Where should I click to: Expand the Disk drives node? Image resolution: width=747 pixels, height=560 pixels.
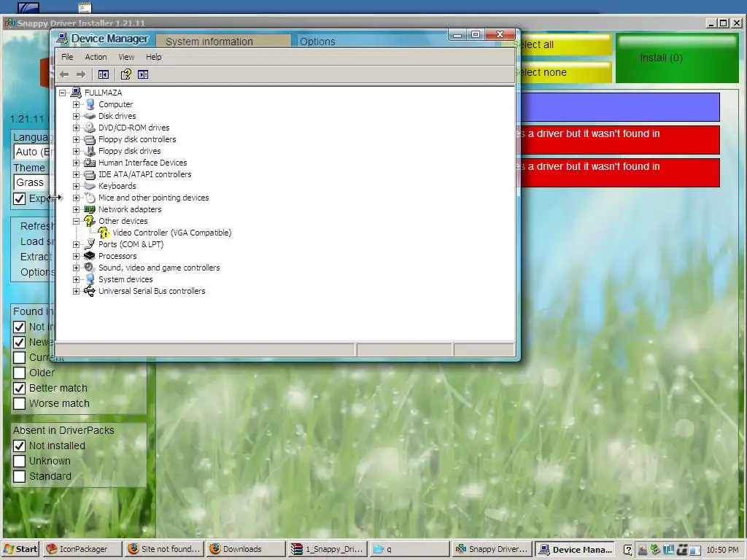76,116
